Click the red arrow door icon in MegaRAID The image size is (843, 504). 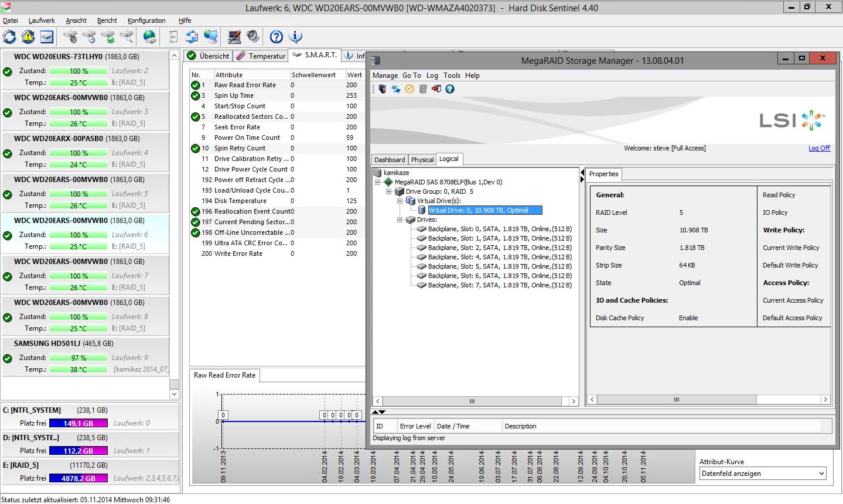click(x=436, y=89)
